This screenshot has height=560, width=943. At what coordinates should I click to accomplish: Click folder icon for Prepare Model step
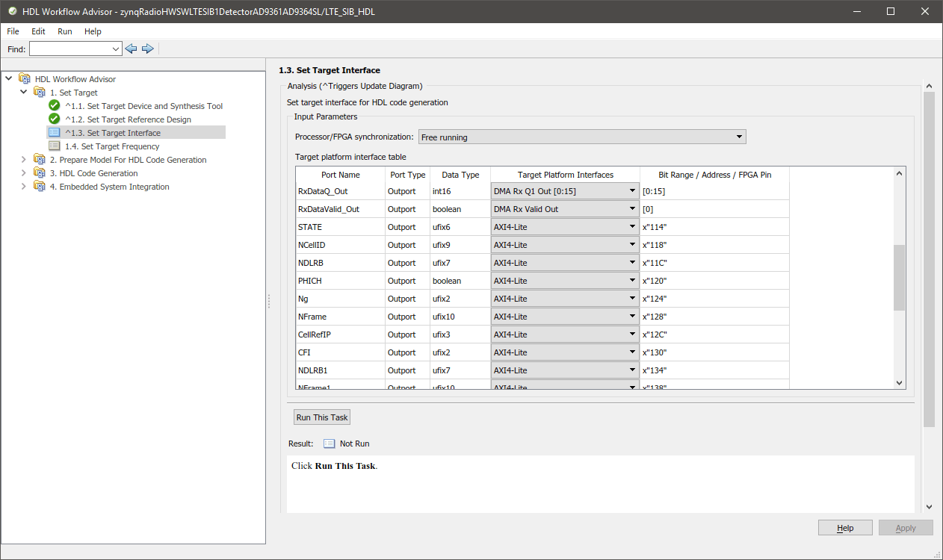coord(40,160)
